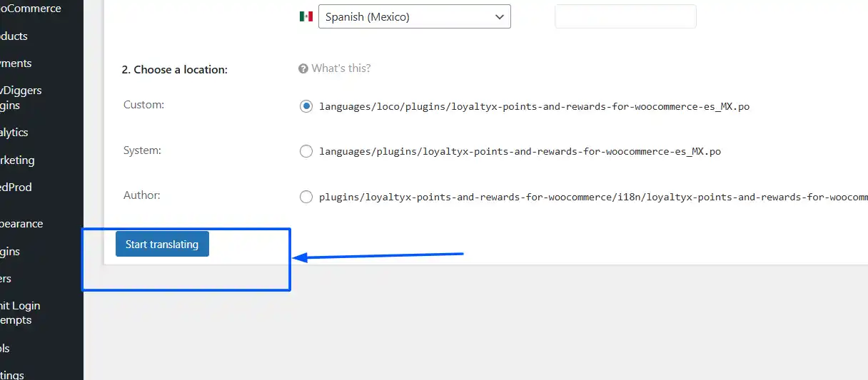The image size is (868, 380).
Task: Click the '2. Choose a location:' heading
Action: point(175,69)
